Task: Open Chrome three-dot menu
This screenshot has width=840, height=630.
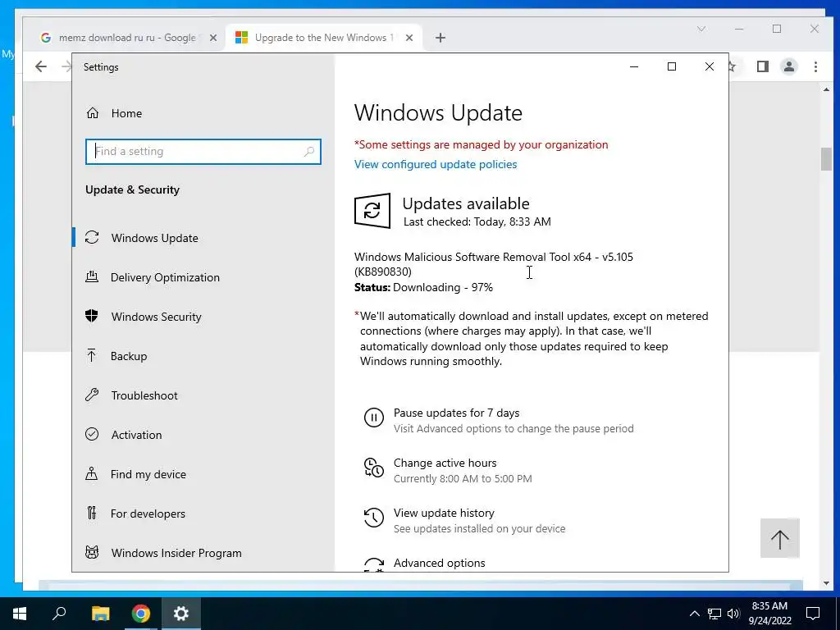Action: [x=815, y=66]
